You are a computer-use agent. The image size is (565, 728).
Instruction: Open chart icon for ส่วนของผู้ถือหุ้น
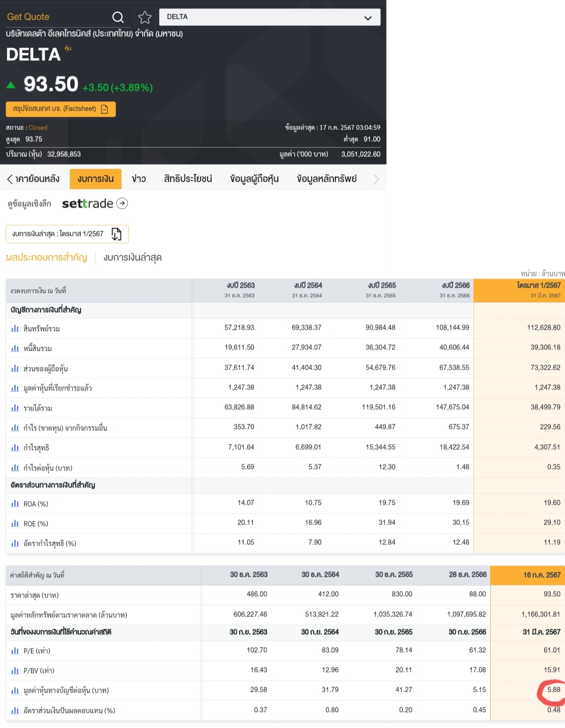(x=15, y=368)
